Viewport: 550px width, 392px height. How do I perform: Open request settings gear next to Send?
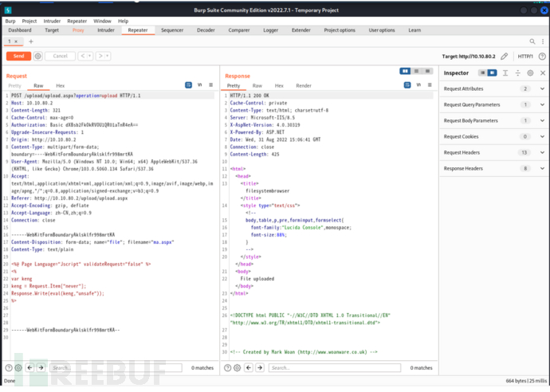click(38, 56)
